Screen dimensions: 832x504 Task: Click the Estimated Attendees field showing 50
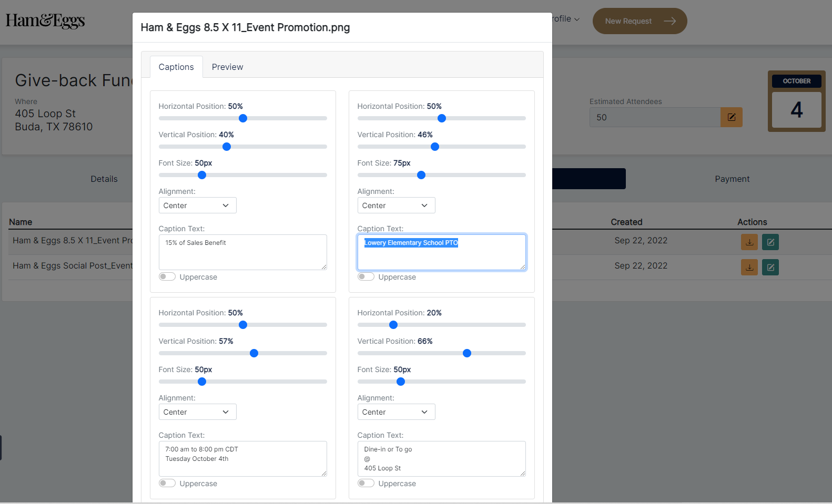point(655,117)
